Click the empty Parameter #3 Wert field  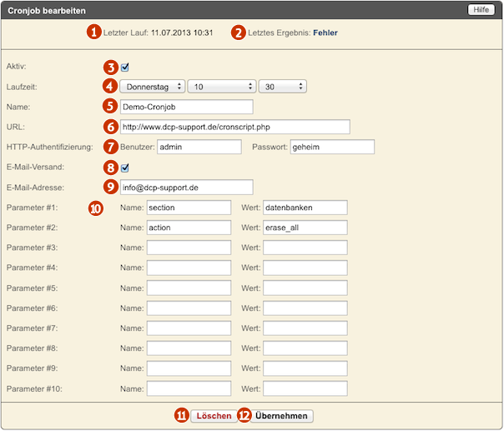(x=305, y=248)
